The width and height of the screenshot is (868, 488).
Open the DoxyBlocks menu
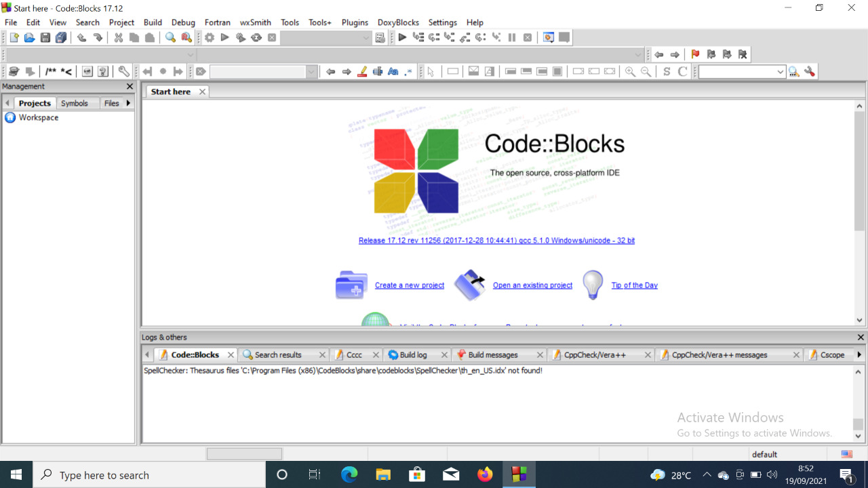[398, 22]
